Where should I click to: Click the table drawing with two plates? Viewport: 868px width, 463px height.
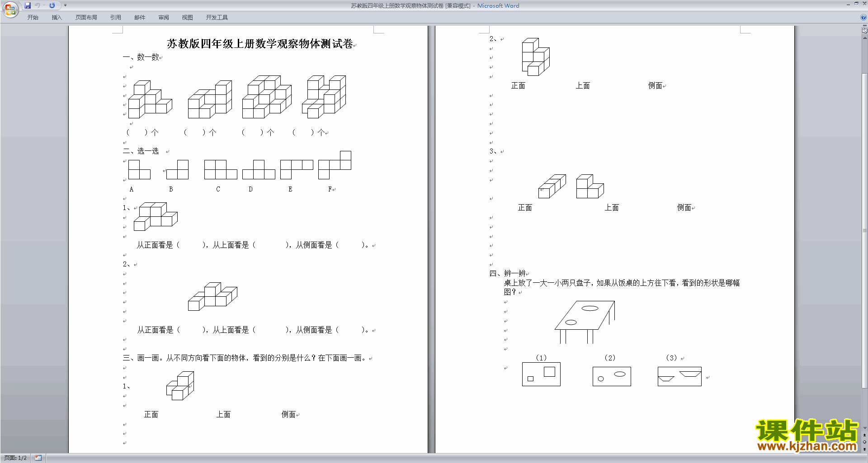[585, 323]
